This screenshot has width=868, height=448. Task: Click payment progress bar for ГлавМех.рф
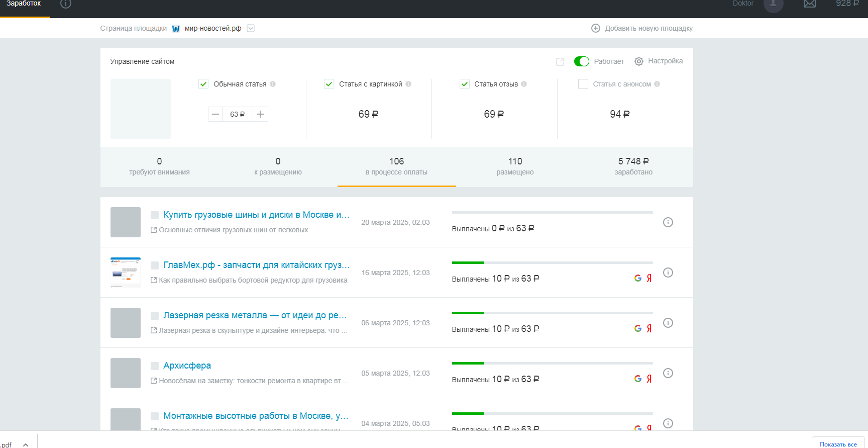(552, 262)
